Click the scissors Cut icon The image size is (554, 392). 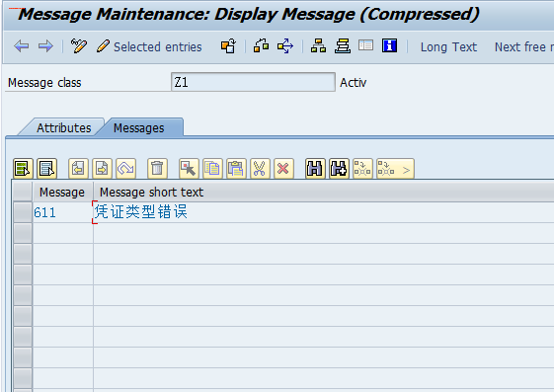click(260, 168)
